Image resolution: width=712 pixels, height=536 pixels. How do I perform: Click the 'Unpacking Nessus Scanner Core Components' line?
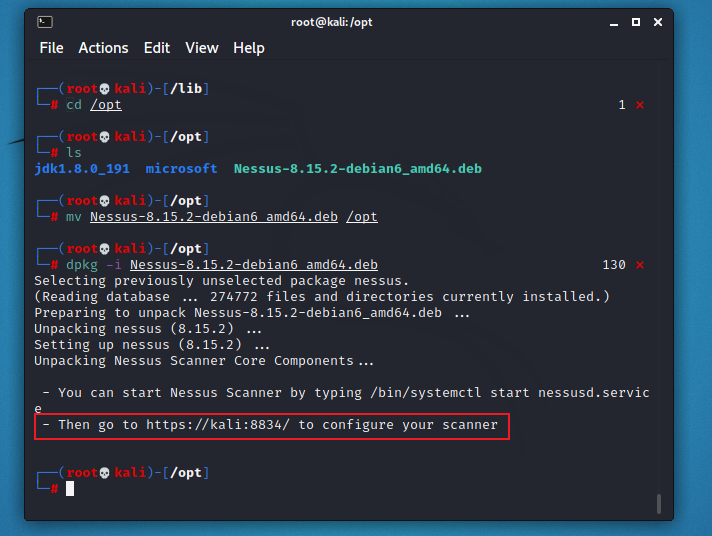204,361
